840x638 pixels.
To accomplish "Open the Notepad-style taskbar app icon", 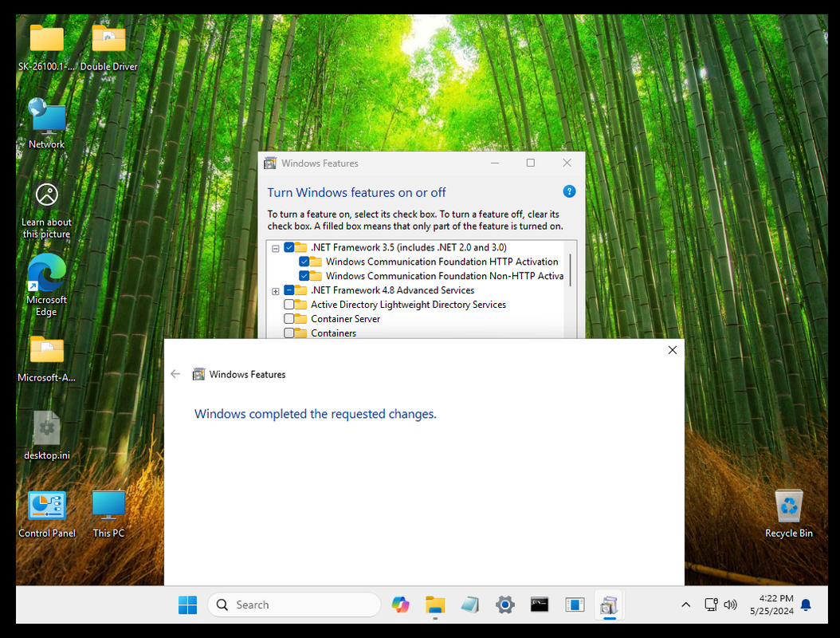I will tap(470, 605).
